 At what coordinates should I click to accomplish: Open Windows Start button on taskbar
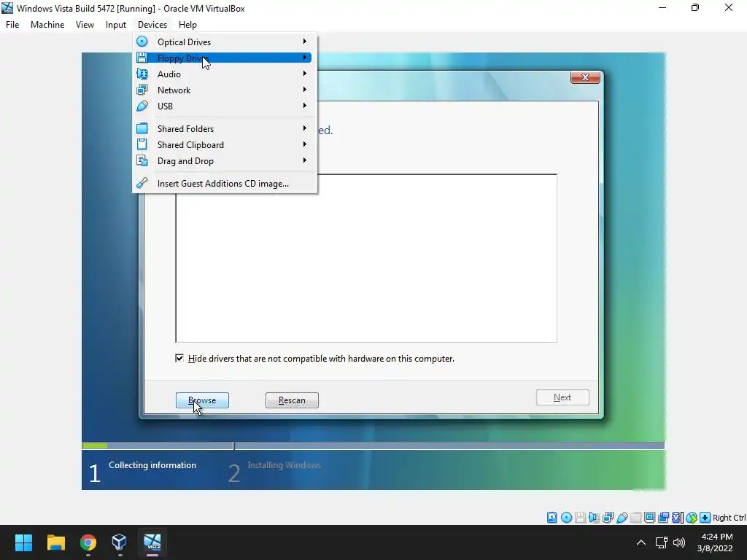tap(23, 542)
